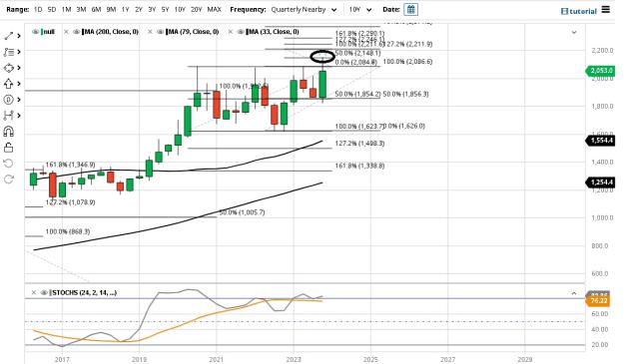Expand the arrow marker tool options
The width and height of the screenshot is (624, 364).
[19, 84]
